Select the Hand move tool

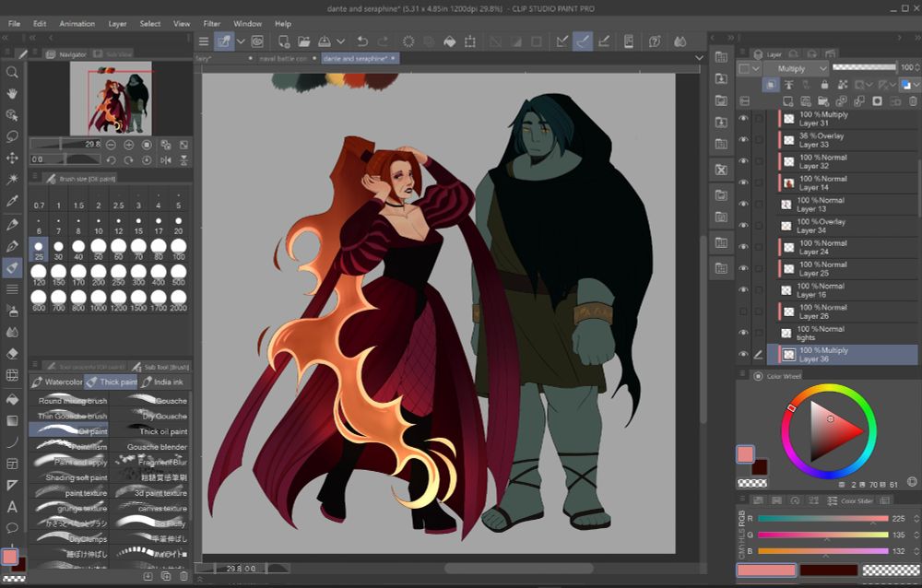click(x=12, y=93)
